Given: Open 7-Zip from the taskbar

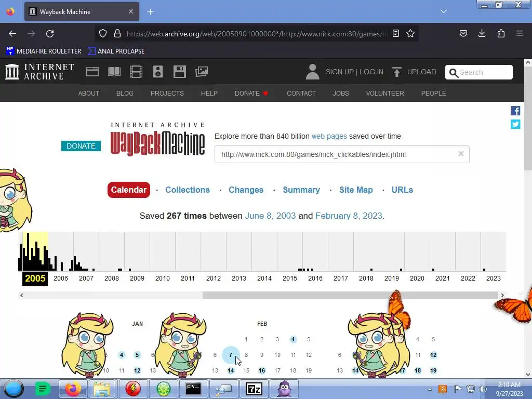Looking at the screenshot, I should pos(254,389).
